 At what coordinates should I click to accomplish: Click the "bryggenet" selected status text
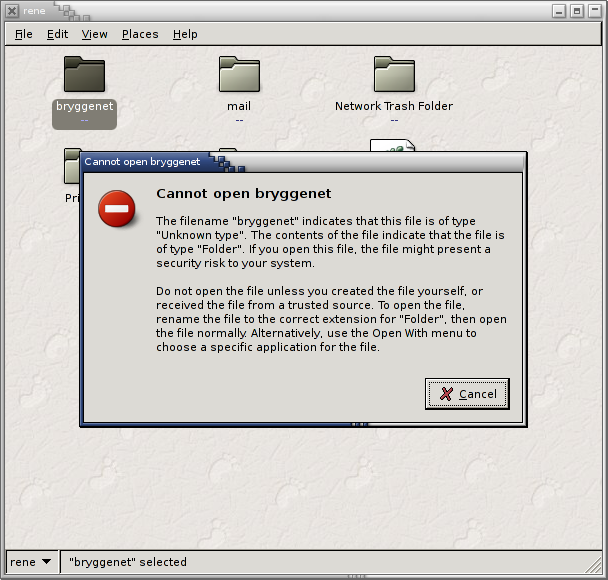tap(128, 562)
